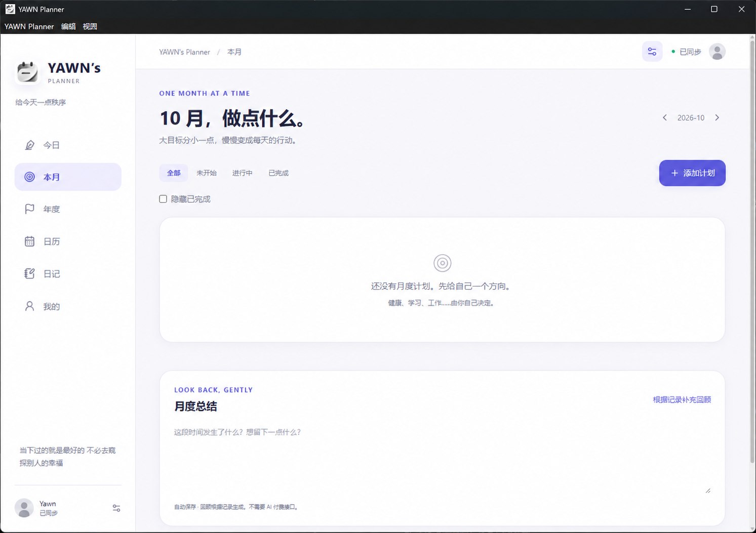Click the YAWN Planner title bar app icon
The height and width of the screenshot is (533, 756).
pyautogui.click(x=10, y=9)
